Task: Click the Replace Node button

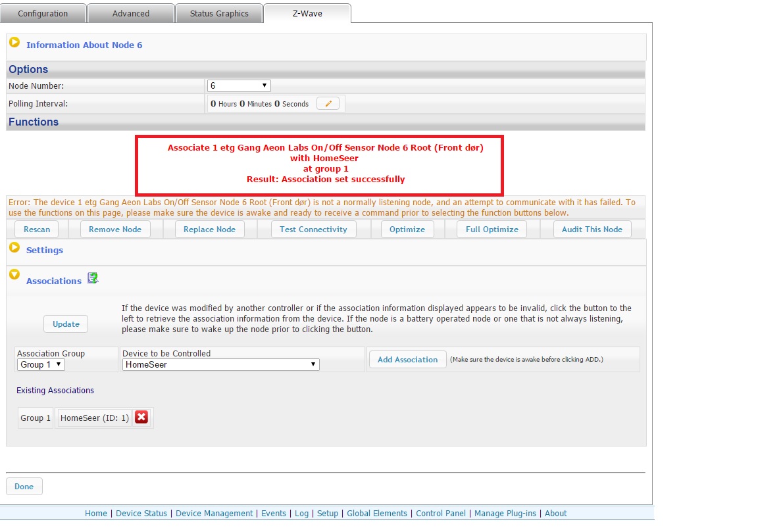Action: point(209,229)
